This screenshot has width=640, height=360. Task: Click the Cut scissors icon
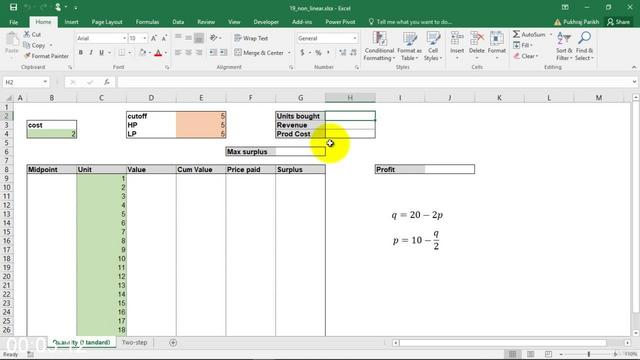(27, 34)
